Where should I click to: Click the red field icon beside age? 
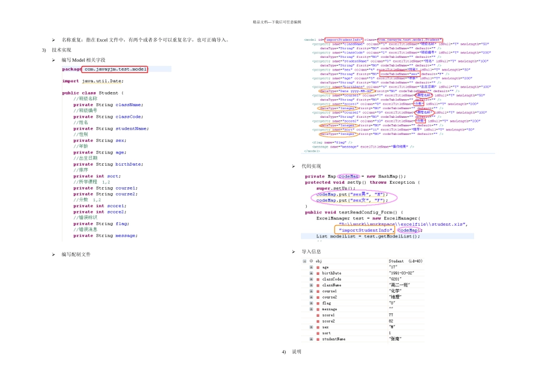[x=318, y=268]
